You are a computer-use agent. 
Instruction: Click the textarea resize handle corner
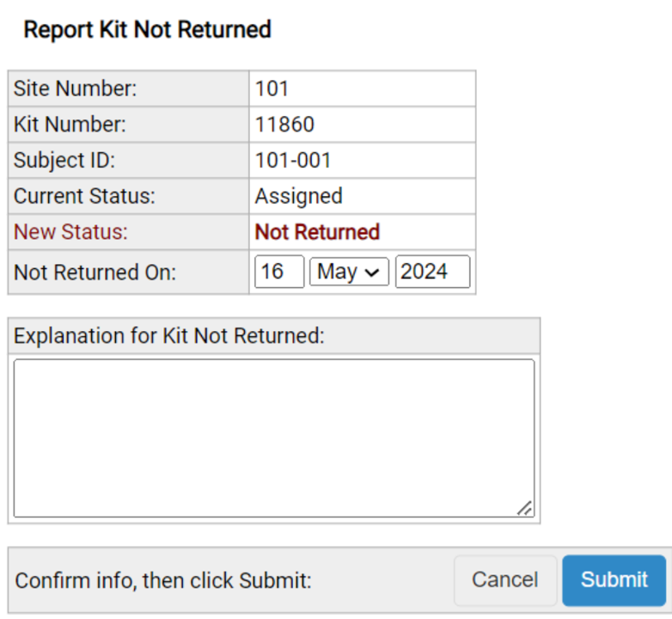525,508
